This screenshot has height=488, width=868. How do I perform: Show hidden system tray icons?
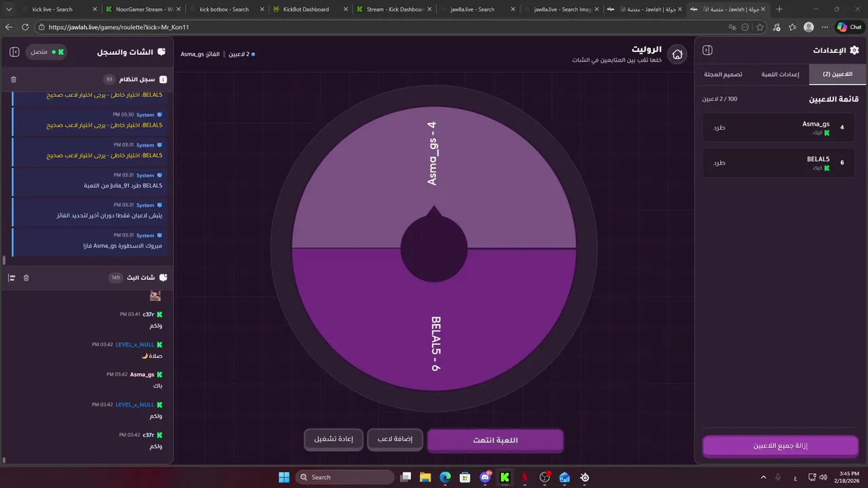click(x=764, y=477)
